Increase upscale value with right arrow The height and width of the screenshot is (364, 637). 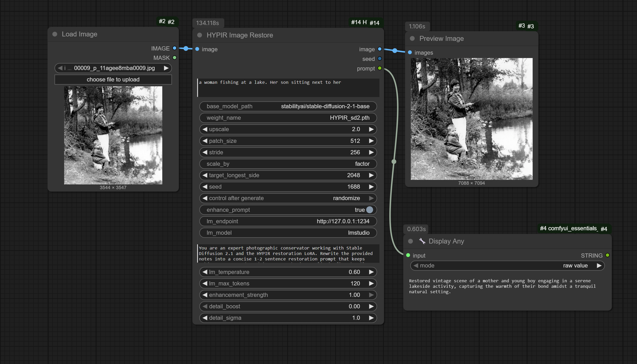coord(371,129)
